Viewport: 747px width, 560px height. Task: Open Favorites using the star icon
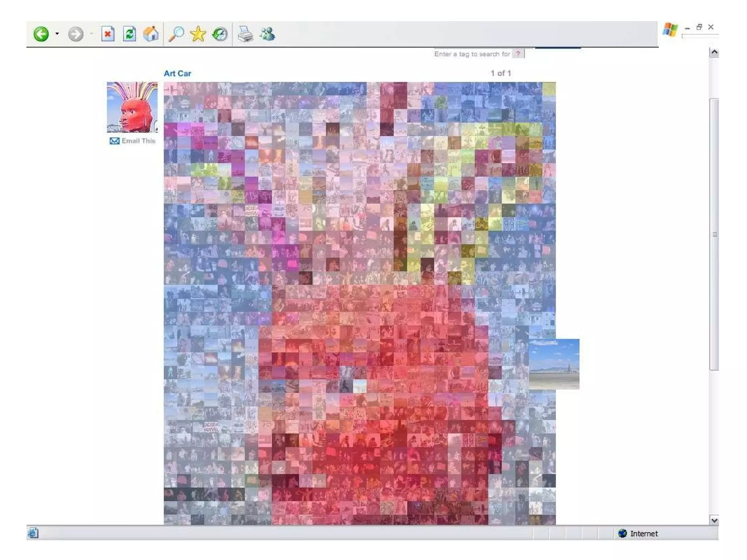coord(198,34)
